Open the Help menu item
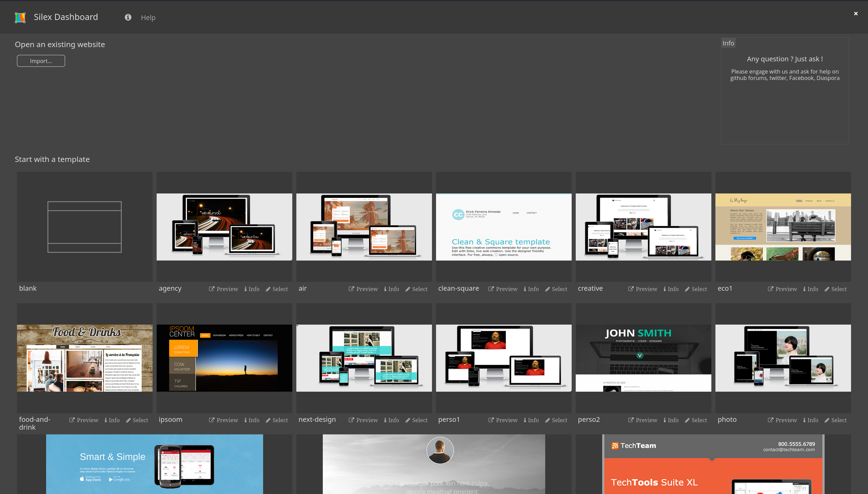 148,18
